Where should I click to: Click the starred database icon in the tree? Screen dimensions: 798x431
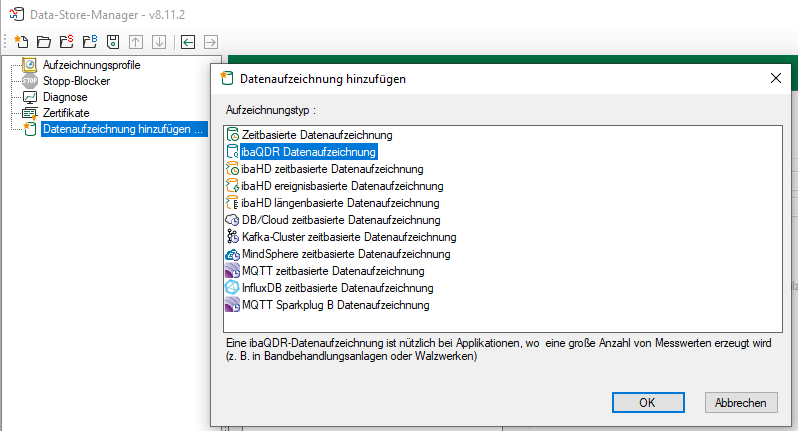click(x=30, y=129)
